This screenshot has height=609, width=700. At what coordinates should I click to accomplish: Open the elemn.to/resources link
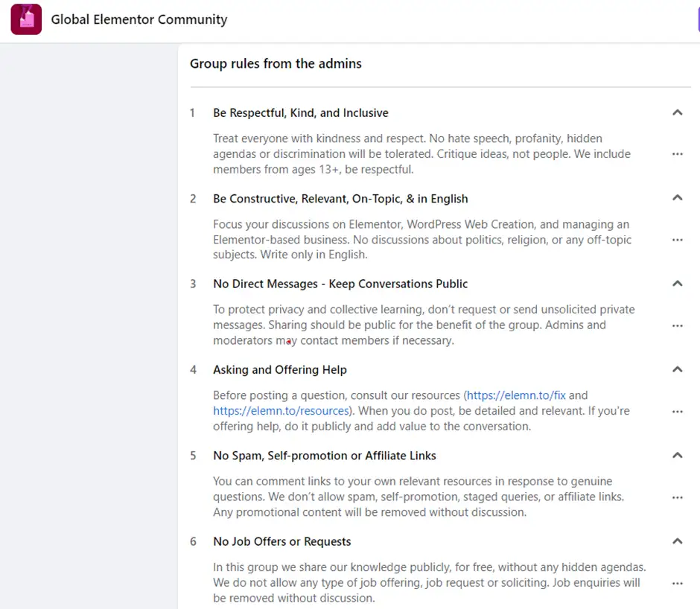click(x=280, y=410)
